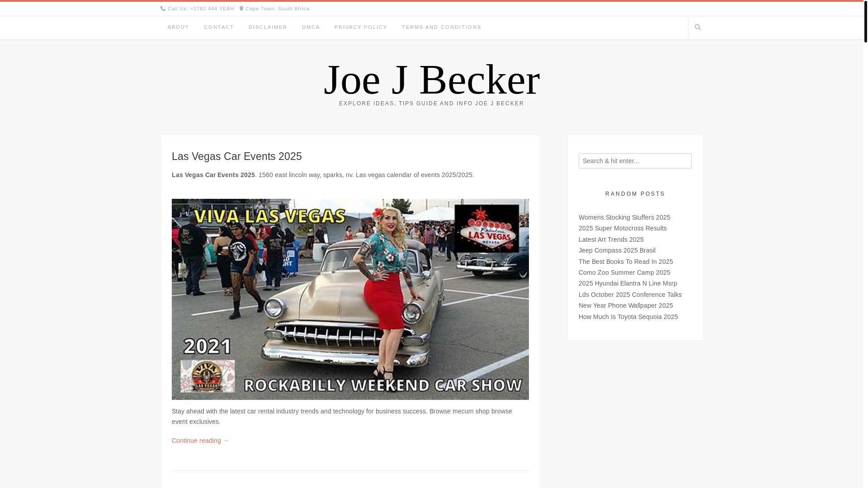Click the Call Us phone number text
Image resolution: width=868 pixels, height=488 pixels.
[201, 9]
